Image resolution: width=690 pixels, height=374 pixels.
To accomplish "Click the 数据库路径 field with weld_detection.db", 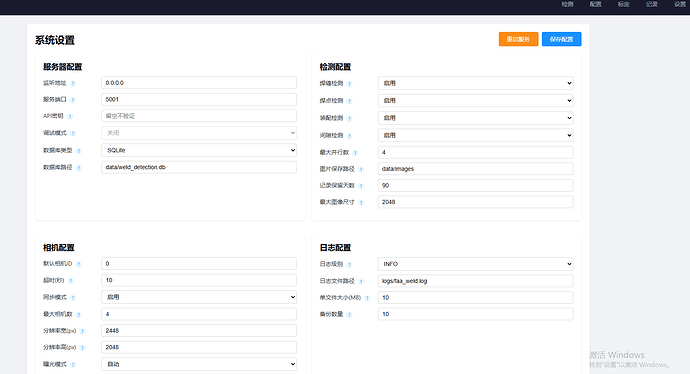I will click(199, 167).
